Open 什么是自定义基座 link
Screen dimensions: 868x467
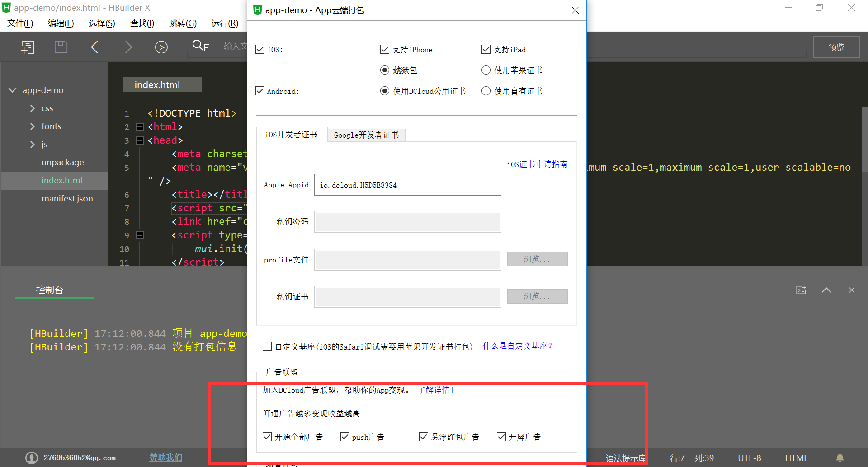click(x=519, y=346)
